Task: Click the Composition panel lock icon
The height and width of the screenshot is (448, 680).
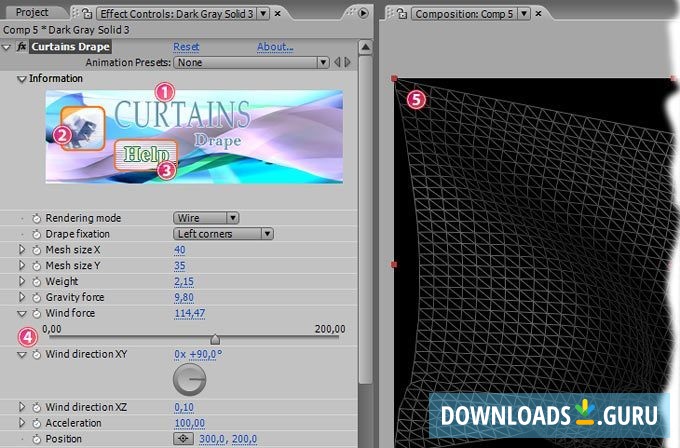Action: point(402,14)
